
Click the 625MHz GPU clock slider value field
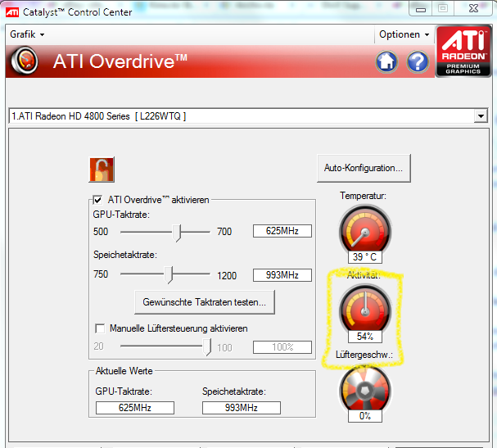(282, 231)
